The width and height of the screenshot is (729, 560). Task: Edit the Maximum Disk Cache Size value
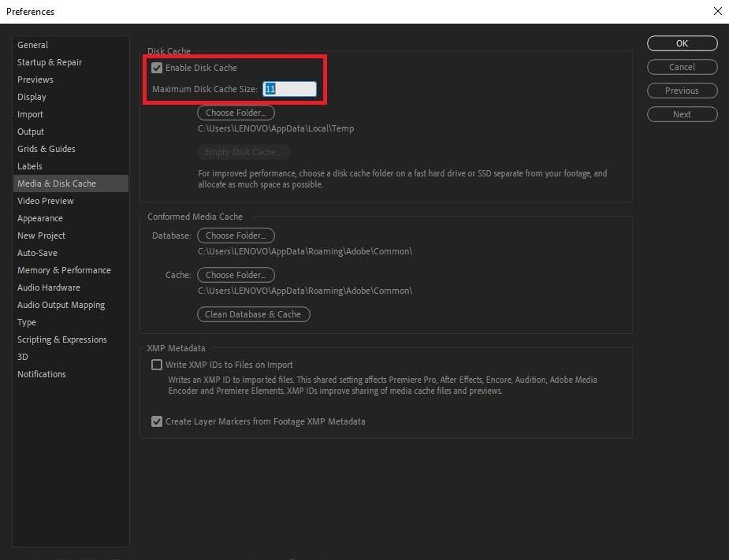[289, 89]
